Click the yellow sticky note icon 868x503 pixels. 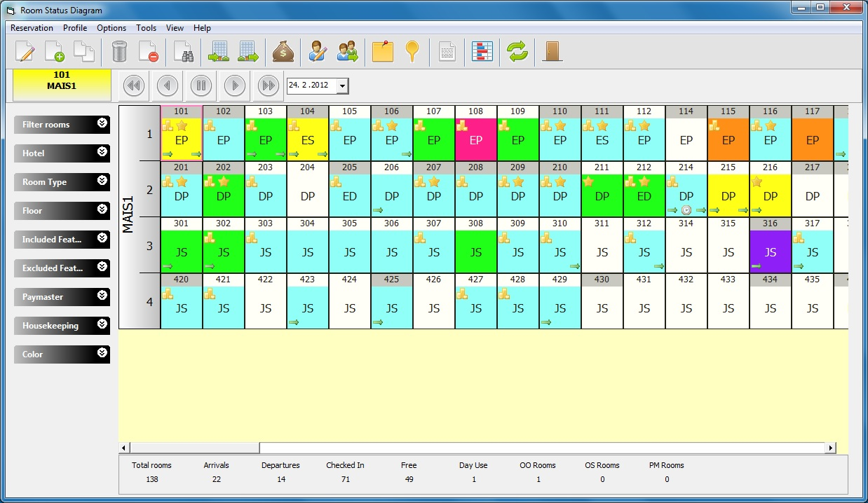coord(382,52)
